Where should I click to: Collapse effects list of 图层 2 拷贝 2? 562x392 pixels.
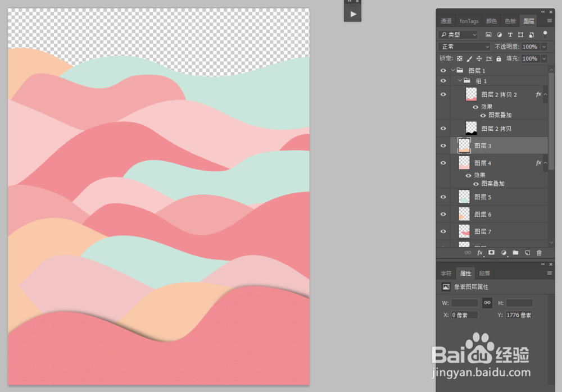546,94
